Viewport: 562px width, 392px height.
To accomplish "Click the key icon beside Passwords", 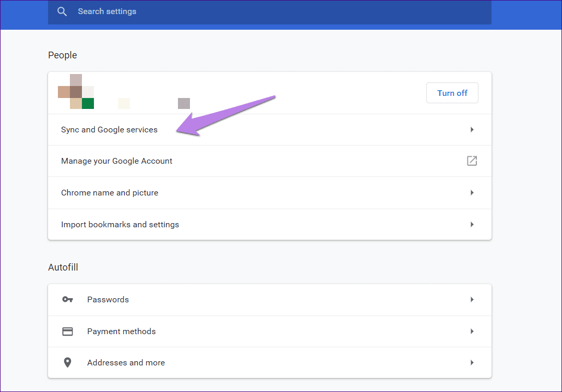I will point(67,299).
